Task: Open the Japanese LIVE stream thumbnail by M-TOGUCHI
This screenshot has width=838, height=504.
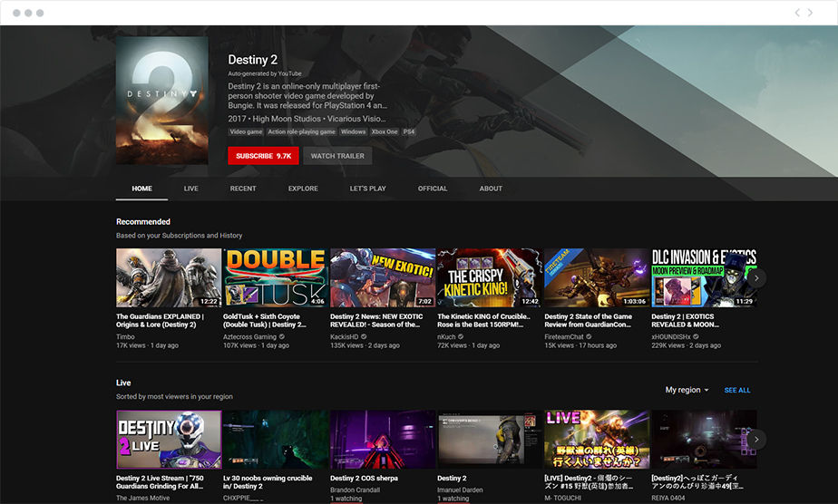Action: tap(597, 440)
